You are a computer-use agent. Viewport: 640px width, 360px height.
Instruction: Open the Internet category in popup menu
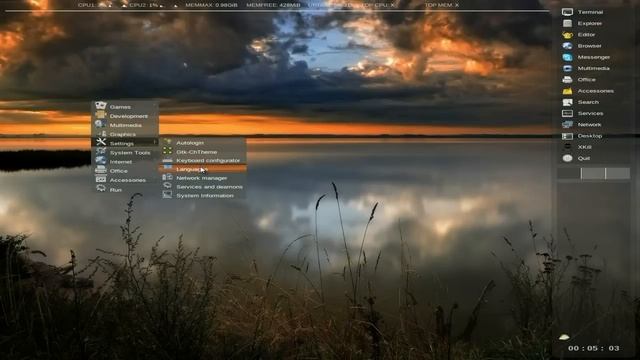coord(125,162)
